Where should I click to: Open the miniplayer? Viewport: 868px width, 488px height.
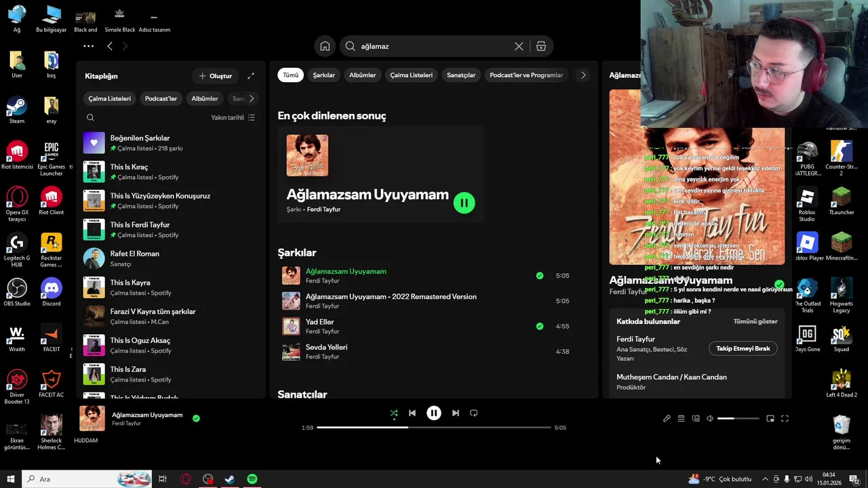point(770,419)
